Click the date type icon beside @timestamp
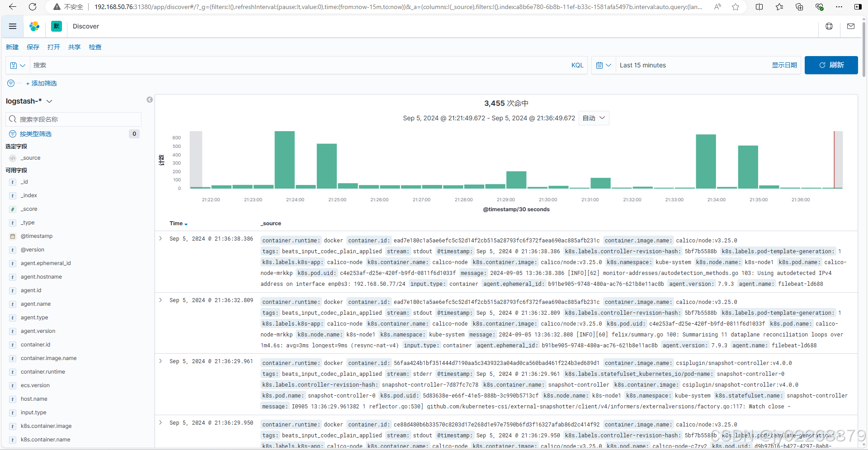 pyautogui.click(x=13, y=236)
